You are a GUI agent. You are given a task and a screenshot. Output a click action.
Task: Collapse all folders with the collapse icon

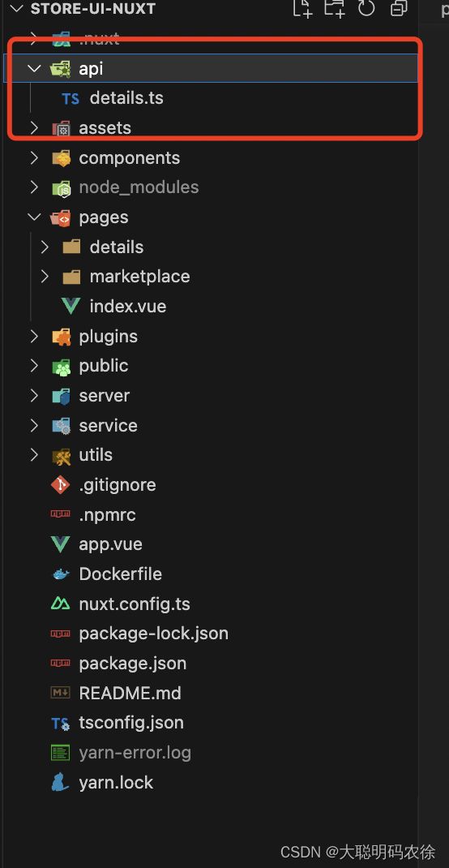coord(399,8)
